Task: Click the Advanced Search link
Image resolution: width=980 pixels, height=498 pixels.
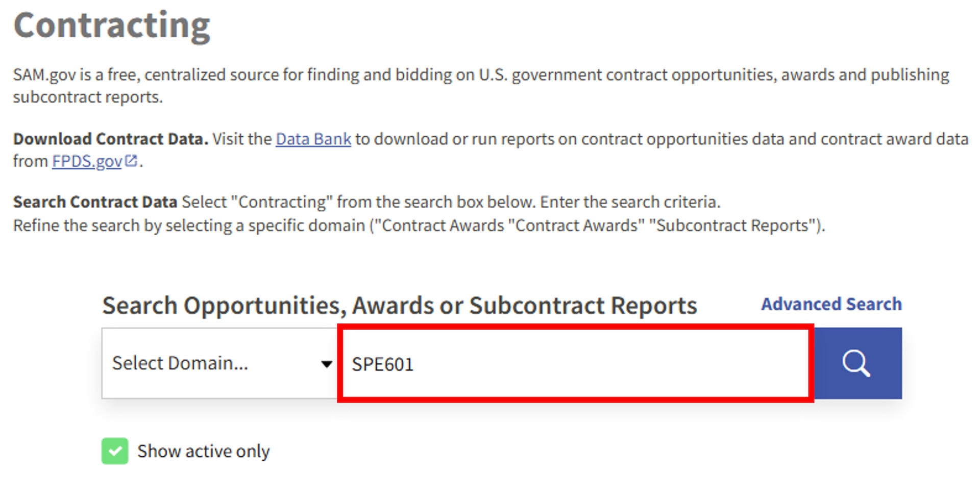Action: point(831,304)
